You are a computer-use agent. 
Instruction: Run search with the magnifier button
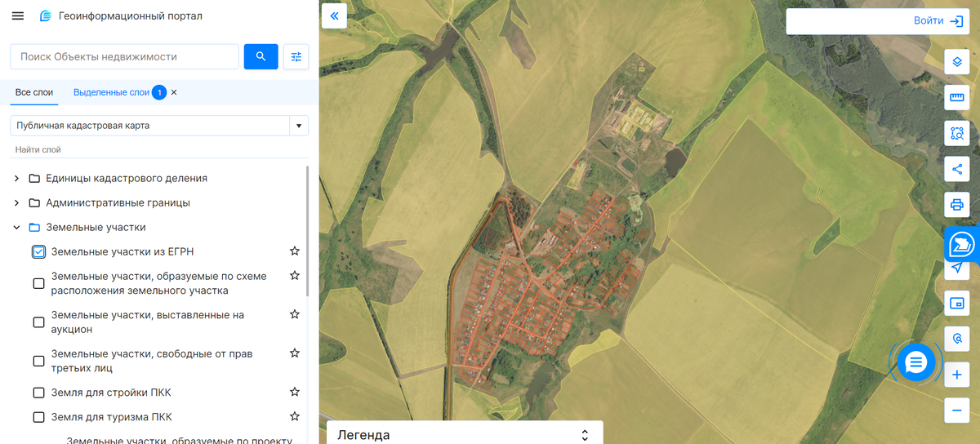[x=261, y=56]
